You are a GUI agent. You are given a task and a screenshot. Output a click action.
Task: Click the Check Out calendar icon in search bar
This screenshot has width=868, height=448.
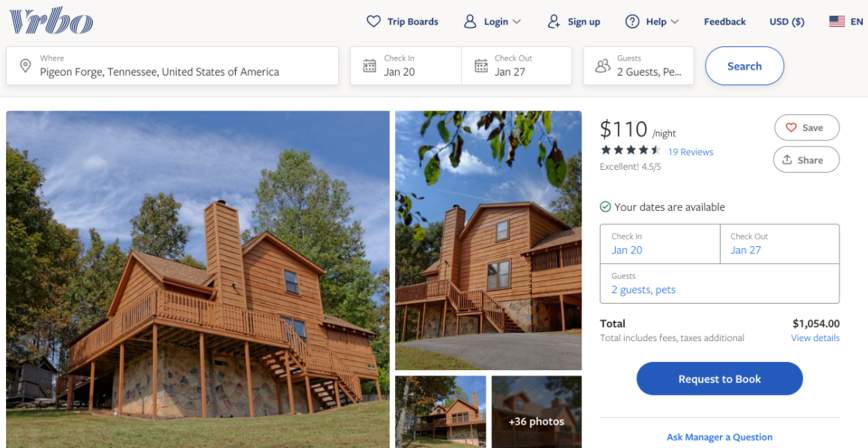pos(481,66)
